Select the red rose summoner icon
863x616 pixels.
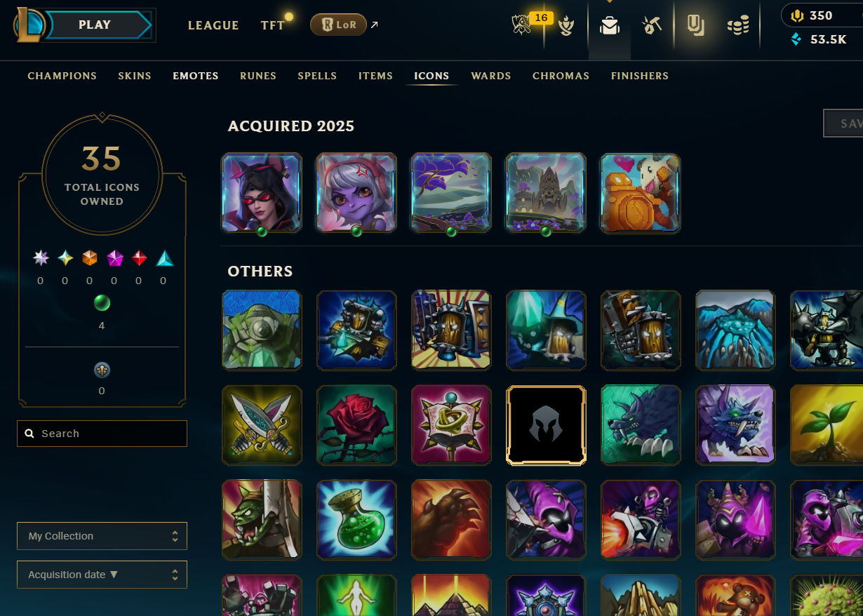[x=356, y=425]
